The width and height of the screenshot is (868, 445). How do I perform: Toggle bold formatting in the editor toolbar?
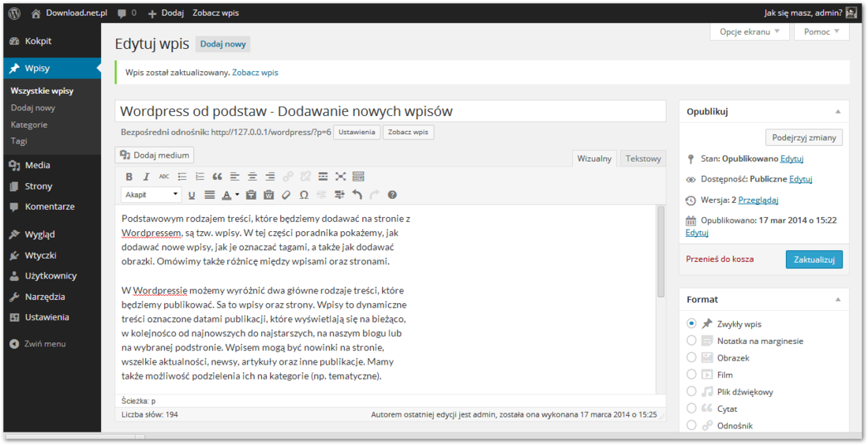point(129,177)
